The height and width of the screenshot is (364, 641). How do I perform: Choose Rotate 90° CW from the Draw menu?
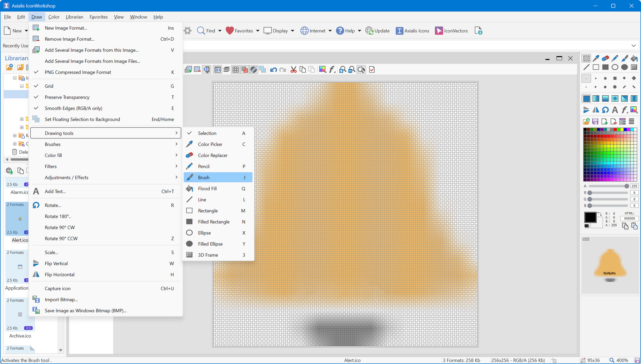(106, 227)
